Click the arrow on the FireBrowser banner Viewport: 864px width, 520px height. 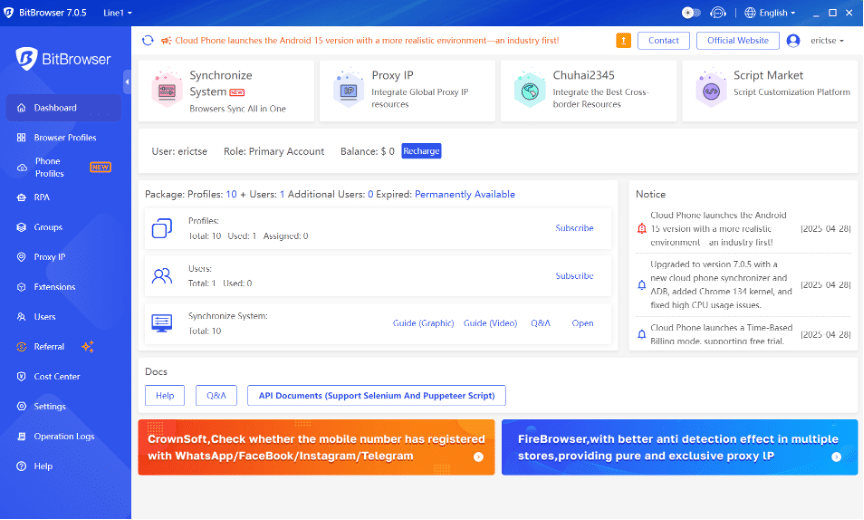coord(836,457)
